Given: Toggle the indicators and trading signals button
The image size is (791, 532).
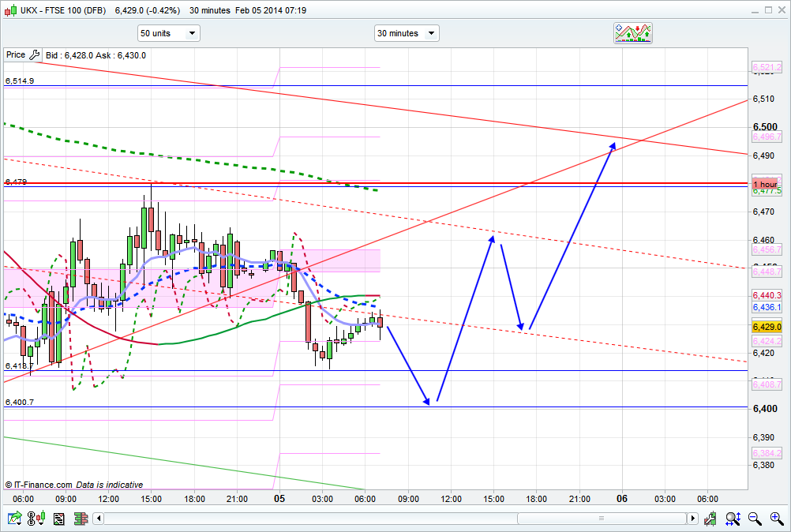Looking at the screenshot, I should [x=633, y=33].
